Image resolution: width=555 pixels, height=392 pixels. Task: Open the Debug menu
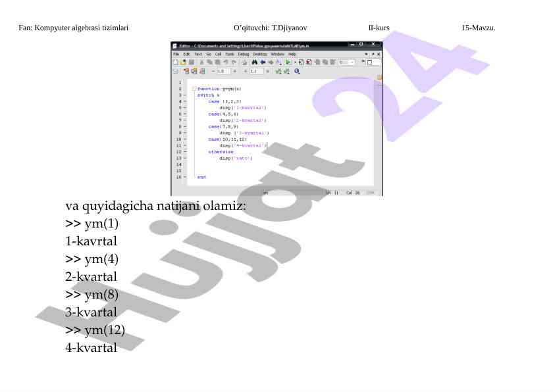click(x=244, y=54)
